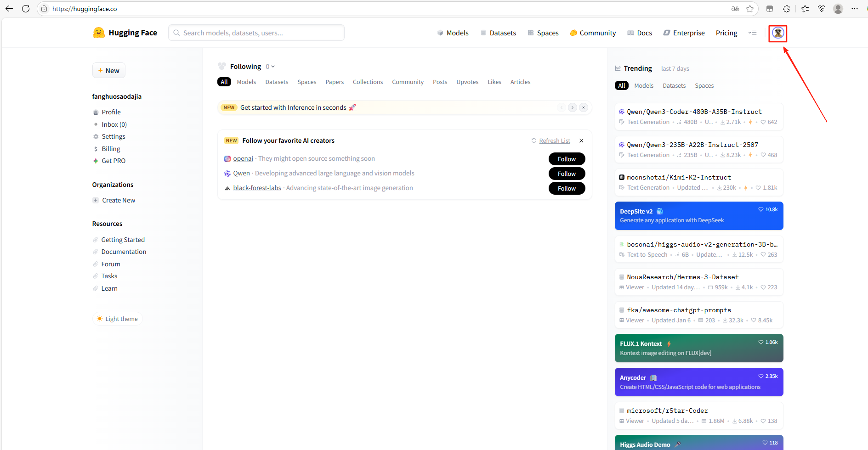Select the Articles feed tab
Viewport: 868px width, 450px height.
click(520, 82)
